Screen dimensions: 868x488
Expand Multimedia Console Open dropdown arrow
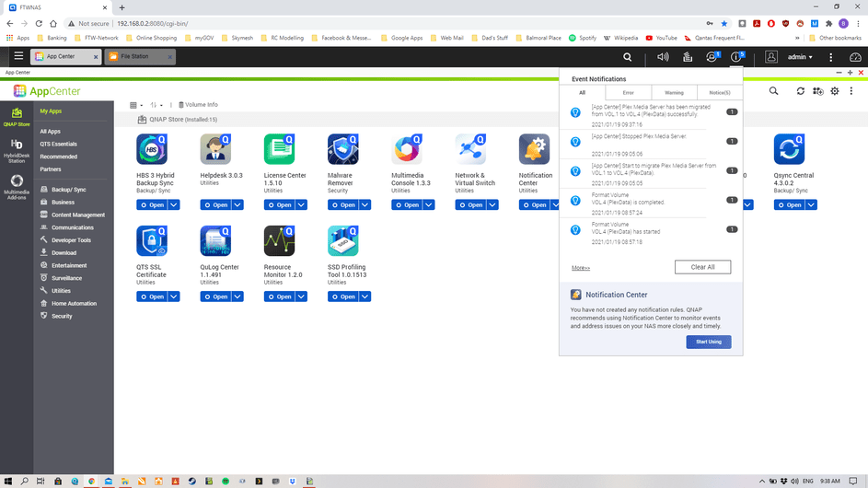[428, 205]
